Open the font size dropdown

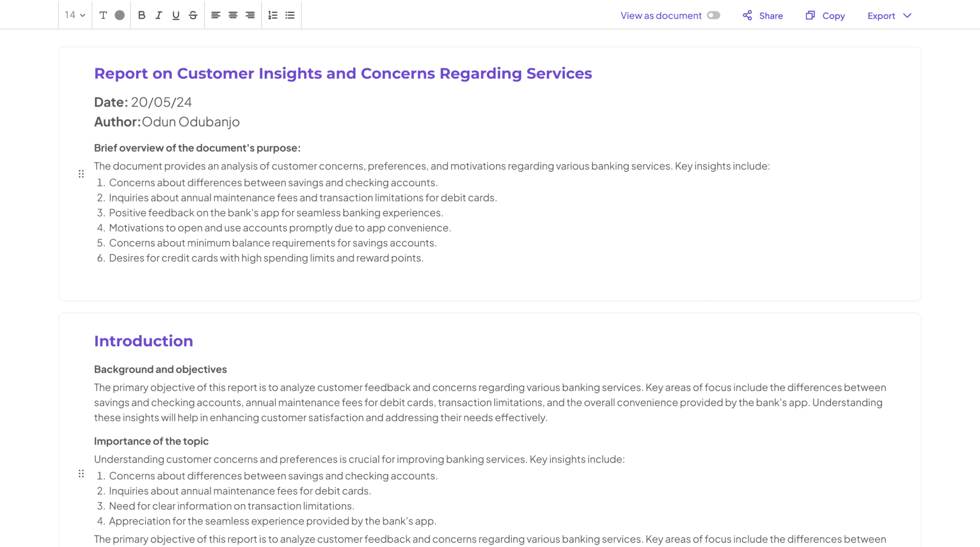[x=74, y=15]
